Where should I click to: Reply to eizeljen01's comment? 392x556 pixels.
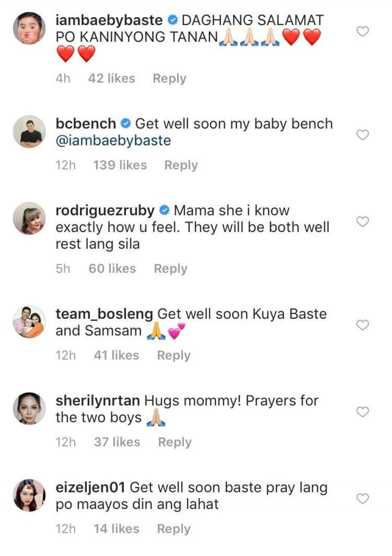point(174,529)
